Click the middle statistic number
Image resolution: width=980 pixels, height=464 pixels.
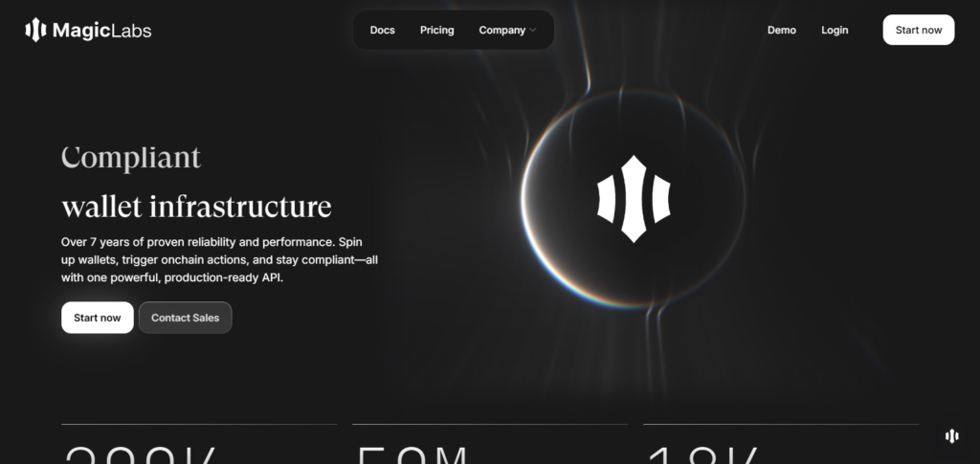coord(413,454)
